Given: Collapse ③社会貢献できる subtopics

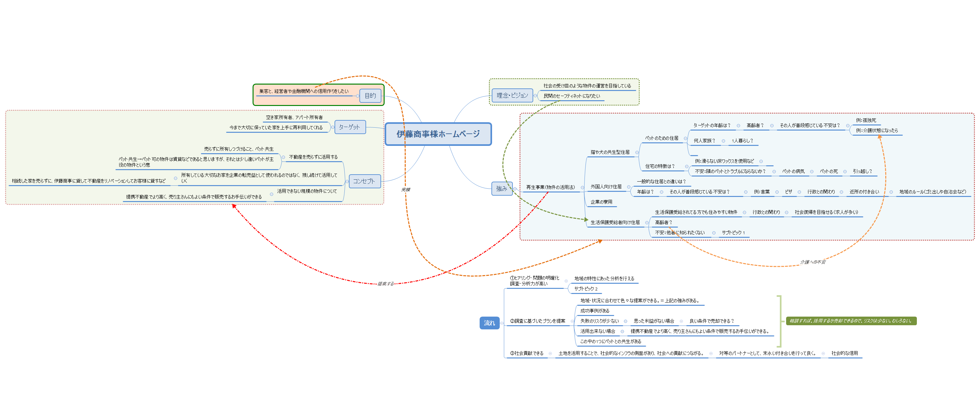Looking at the screenshot, I should tap(550, 353).
